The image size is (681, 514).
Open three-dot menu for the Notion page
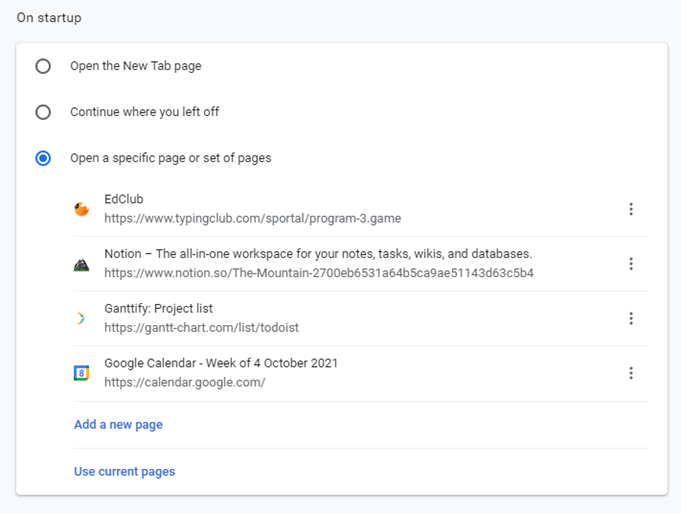[631, 264]
